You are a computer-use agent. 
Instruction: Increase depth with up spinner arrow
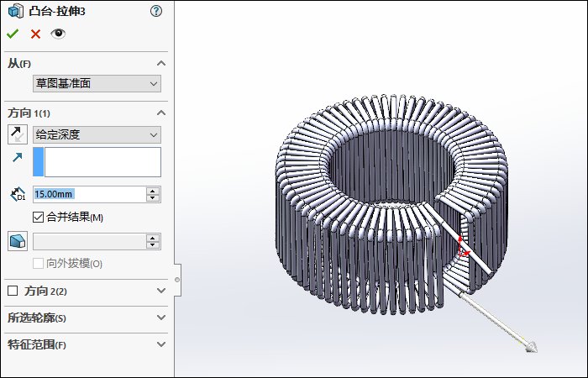(x=153, y=191)
